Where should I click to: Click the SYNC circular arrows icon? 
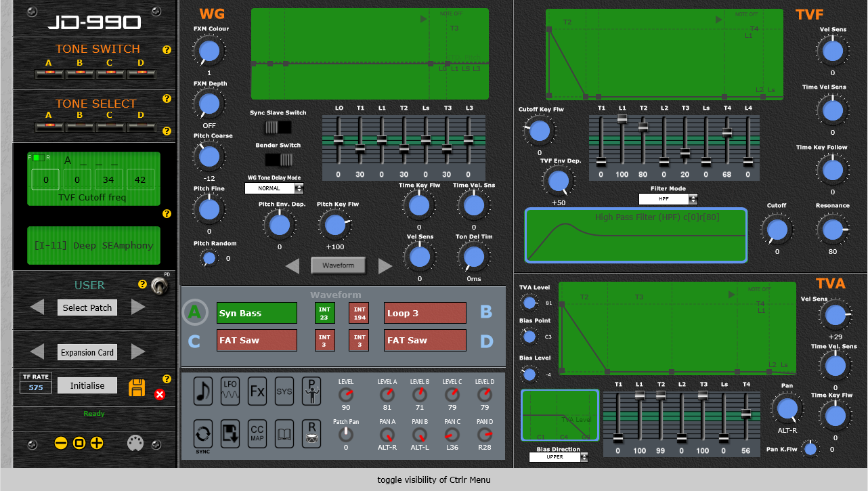pos(203,432)
